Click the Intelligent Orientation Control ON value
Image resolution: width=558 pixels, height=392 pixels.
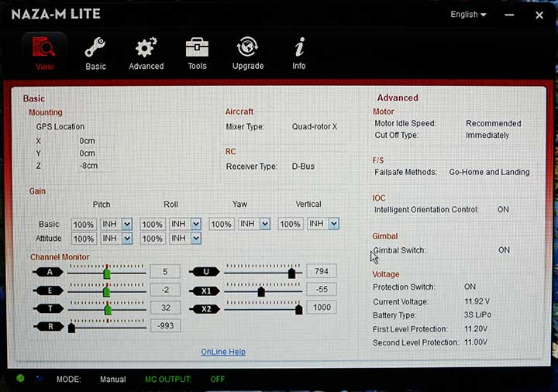(503, 209)
